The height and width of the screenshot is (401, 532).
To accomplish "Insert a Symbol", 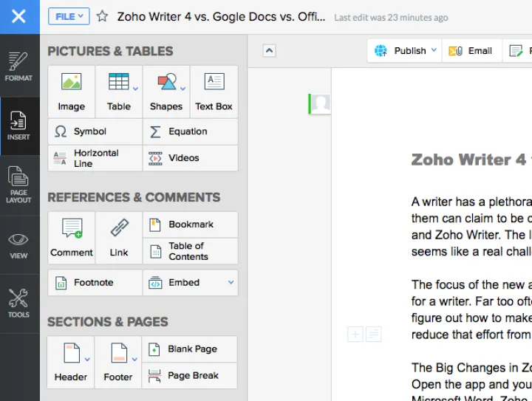I will [95, 131].
